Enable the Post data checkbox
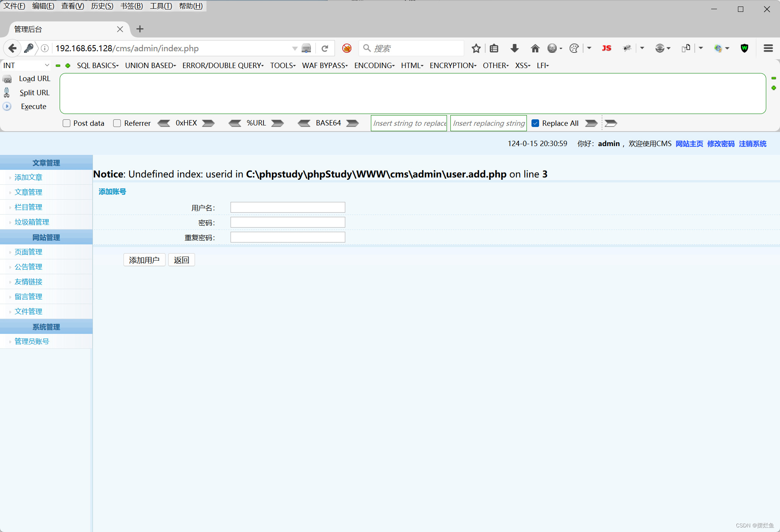 coord(67,124)
